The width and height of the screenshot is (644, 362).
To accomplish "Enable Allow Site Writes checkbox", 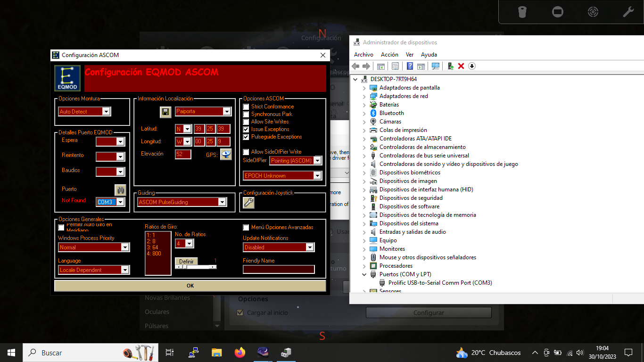I will pos(246,122).
